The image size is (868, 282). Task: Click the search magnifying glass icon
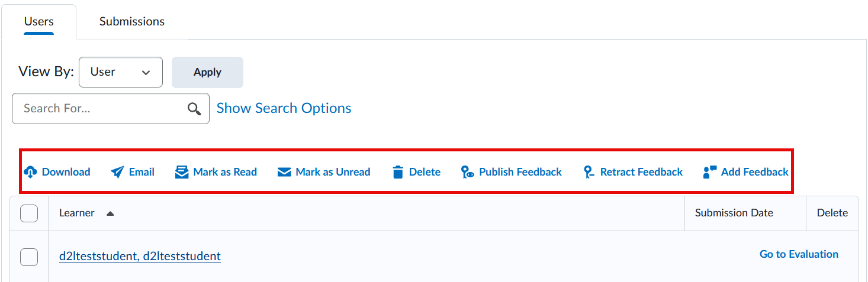pos(194,109)
